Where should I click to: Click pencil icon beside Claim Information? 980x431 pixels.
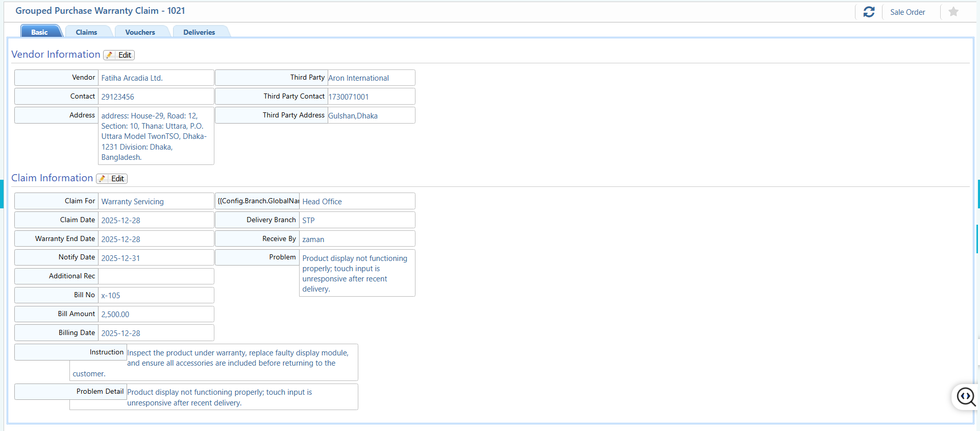tap(103, 179)
